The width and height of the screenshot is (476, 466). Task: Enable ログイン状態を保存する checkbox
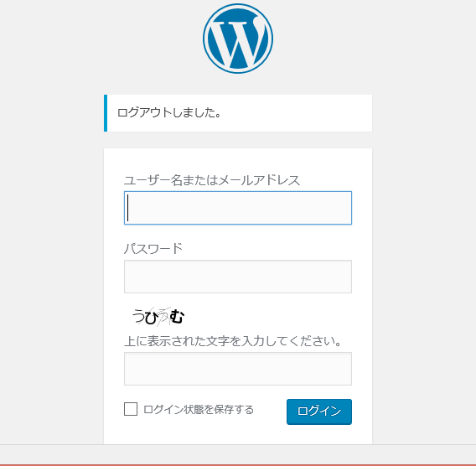coord(131,409)
